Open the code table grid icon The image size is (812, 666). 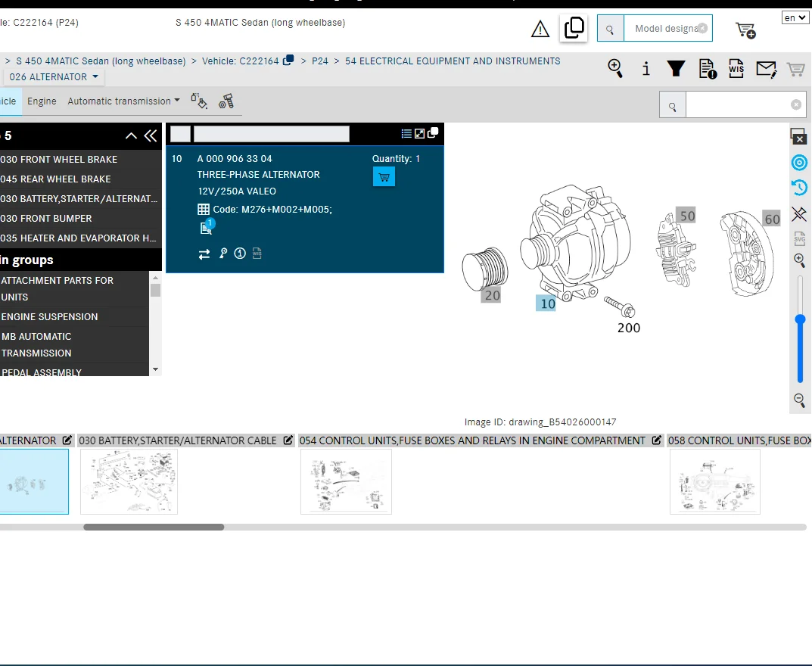[204, 209]
